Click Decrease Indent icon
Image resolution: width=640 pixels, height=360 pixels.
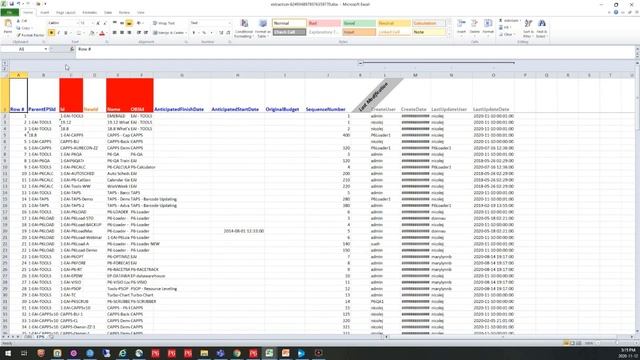click(x=139, y=33)
